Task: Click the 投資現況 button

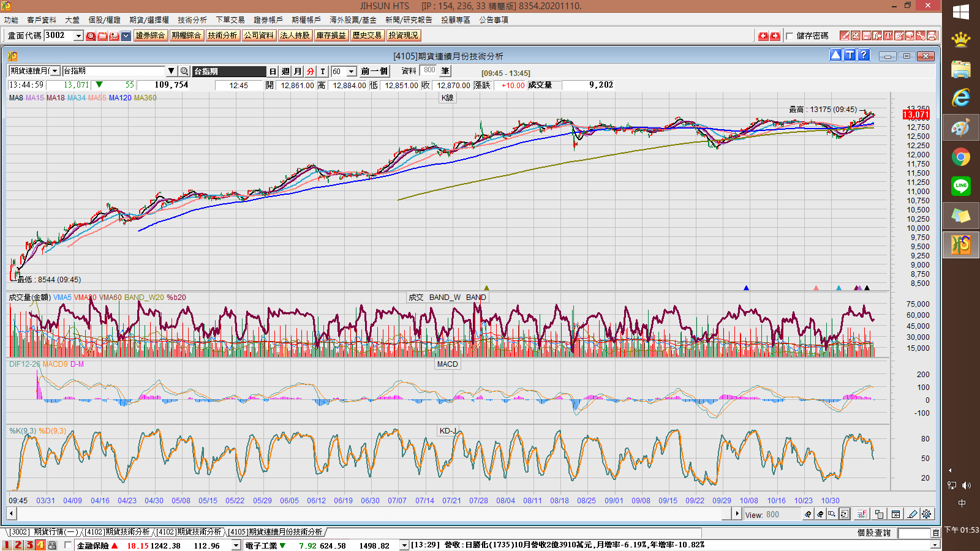Action: pos(403,36)
